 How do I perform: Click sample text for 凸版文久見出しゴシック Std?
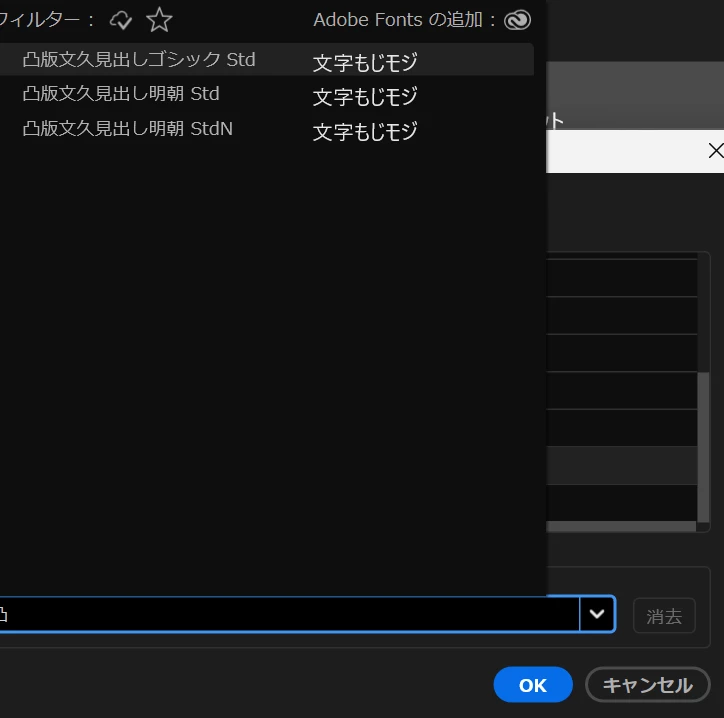[365, 62]
